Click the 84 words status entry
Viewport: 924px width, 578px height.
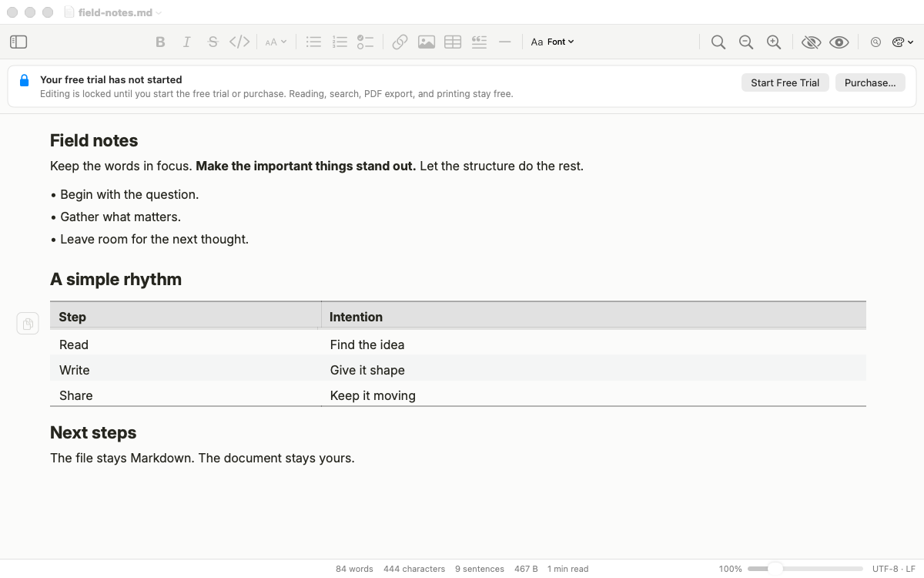(354, 569)
